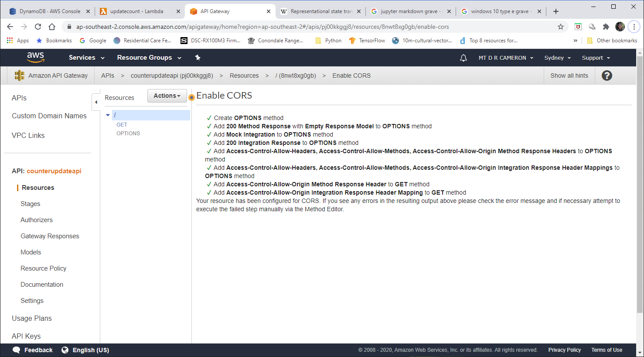Open Terms of Use link

607,350
